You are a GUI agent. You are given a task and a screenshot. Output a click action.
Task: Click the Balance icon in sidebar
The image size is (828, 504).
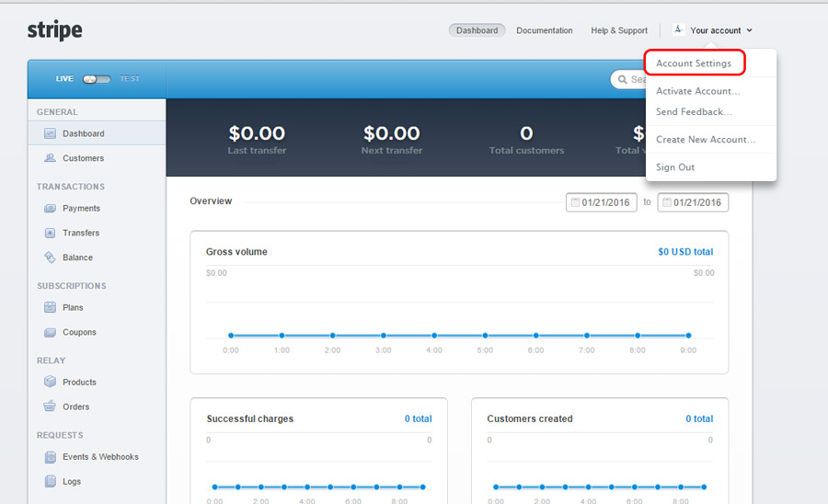coord(50,257)
